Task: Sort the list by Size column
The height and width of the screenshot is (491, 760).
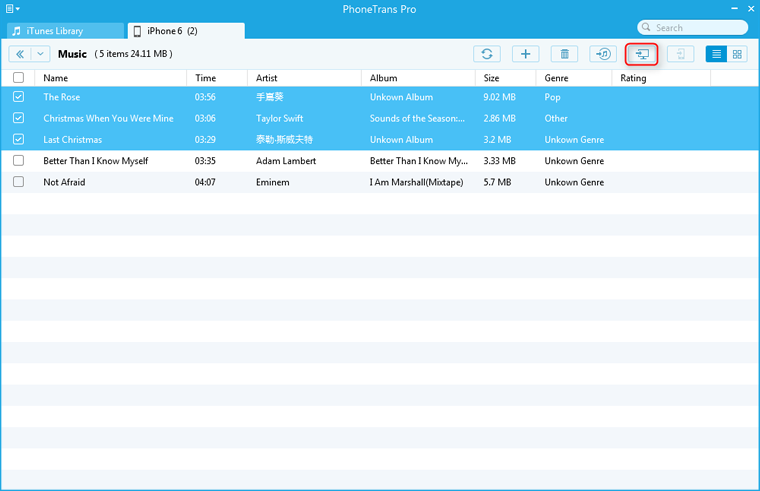Action: (491, 77)
